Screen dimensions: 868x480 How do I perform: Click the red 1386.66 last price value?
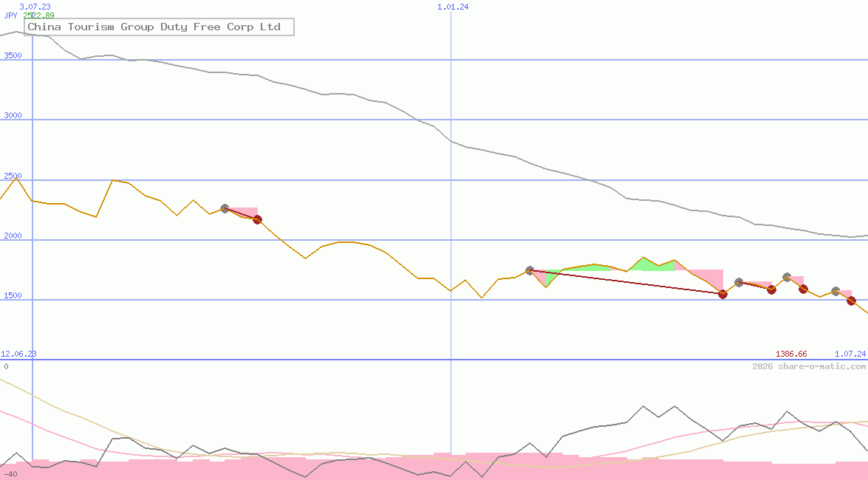pyautogui.click(x=791, y=354)
